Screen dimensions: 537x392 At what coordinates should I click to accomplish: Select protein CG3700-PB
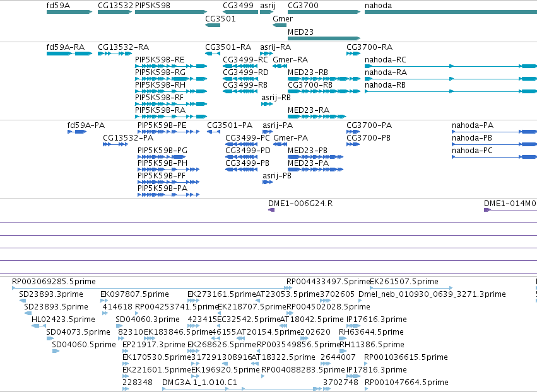point(369,138)
